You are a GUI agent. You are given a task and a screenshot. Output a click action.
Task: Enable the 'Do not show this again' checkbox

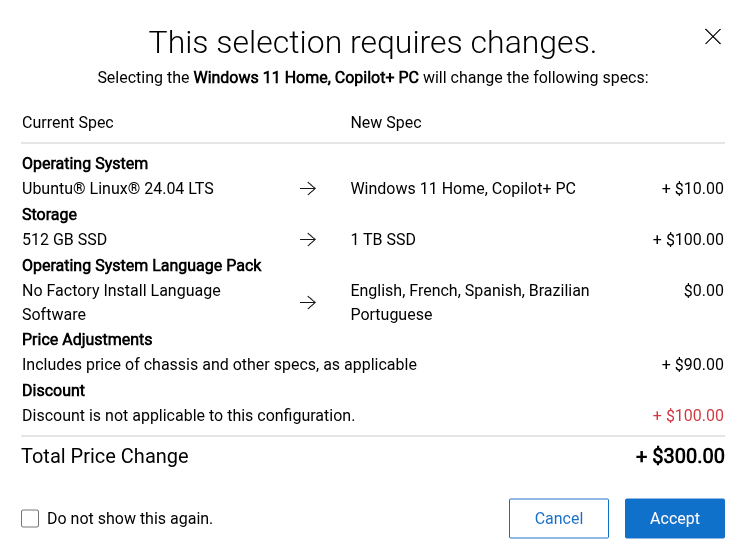click(30, 519)
